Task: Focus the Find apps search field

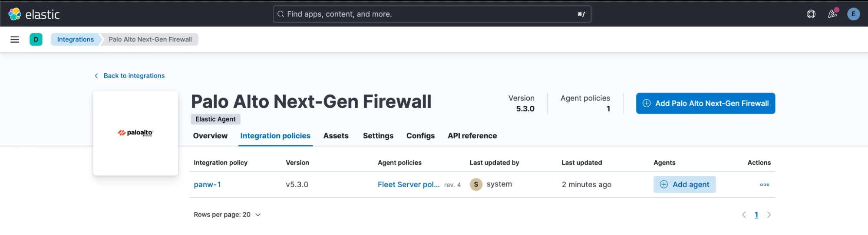Action: point(432,14)
